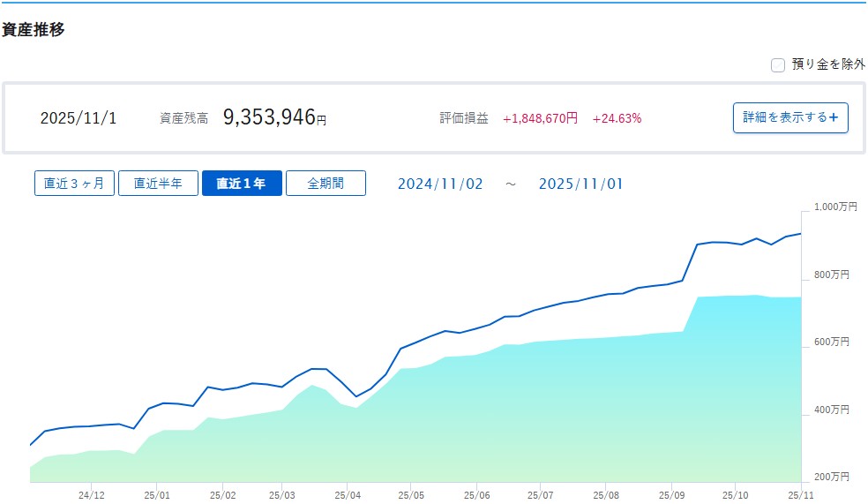
Task: Click the +24.63% gain percentage
Action: click(617, 118)
